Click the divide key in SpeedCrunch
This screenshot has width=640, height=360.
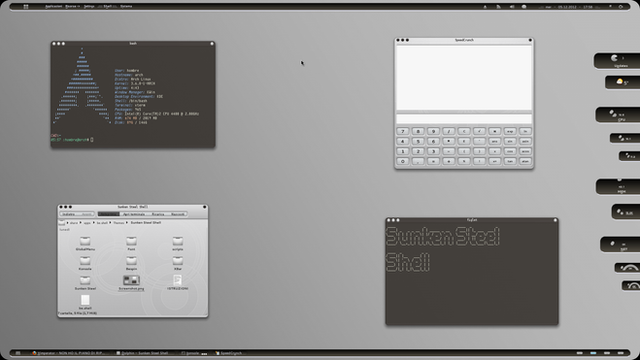click(x=449, y=131)
